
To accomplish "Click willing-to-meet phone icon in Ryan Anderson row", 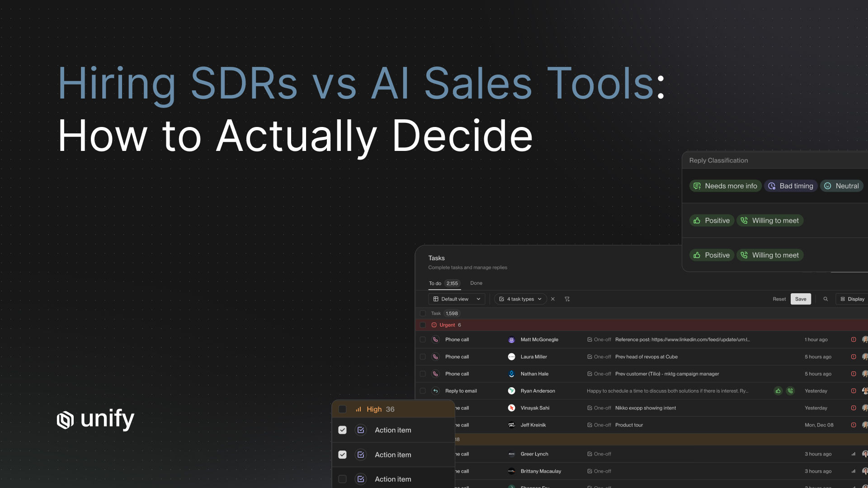I will click(x=790, y=391).
